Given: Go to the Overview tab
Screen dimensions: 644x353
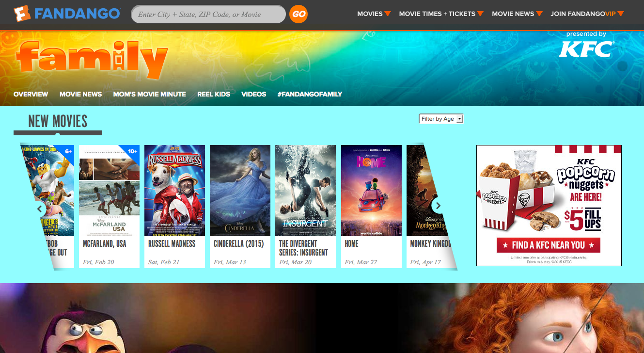Looking at the screenshot, I should 31,94.
